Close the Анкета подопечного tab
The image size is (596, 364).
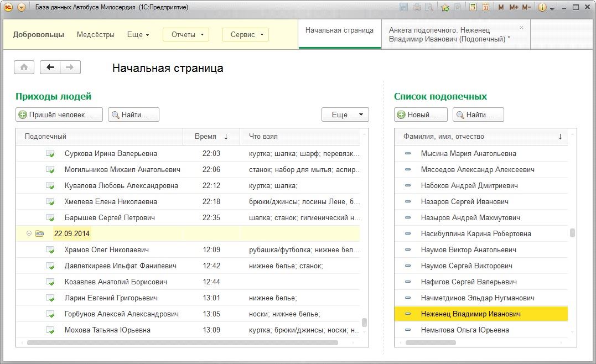point(521,27)
